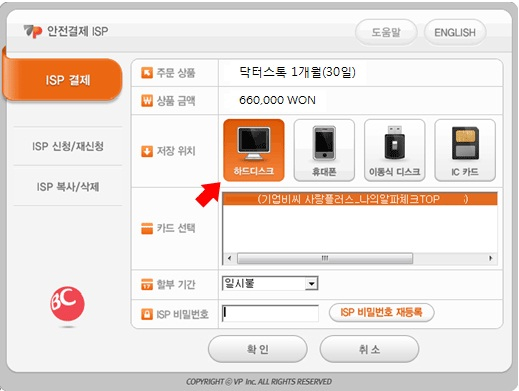The image size is (519, 391).
Task: Open the 도움말 help button
Action: [x=386, y=32]
